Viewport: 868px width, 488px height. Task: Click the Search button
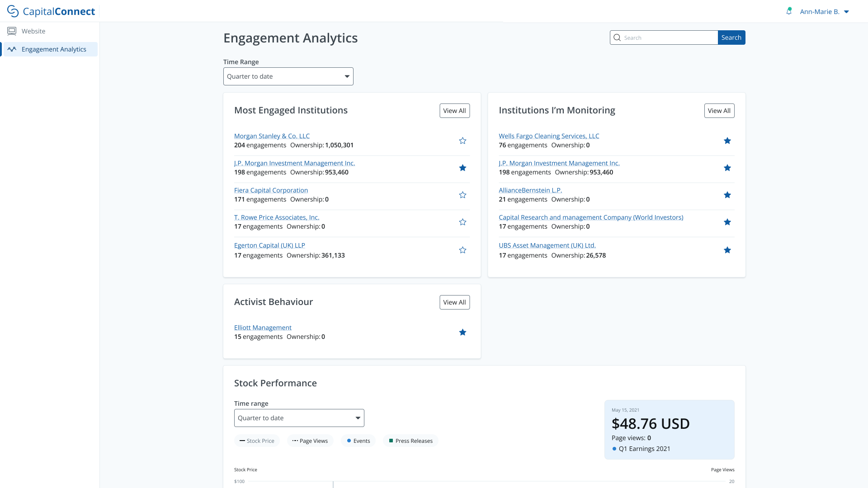click(731, 38)
